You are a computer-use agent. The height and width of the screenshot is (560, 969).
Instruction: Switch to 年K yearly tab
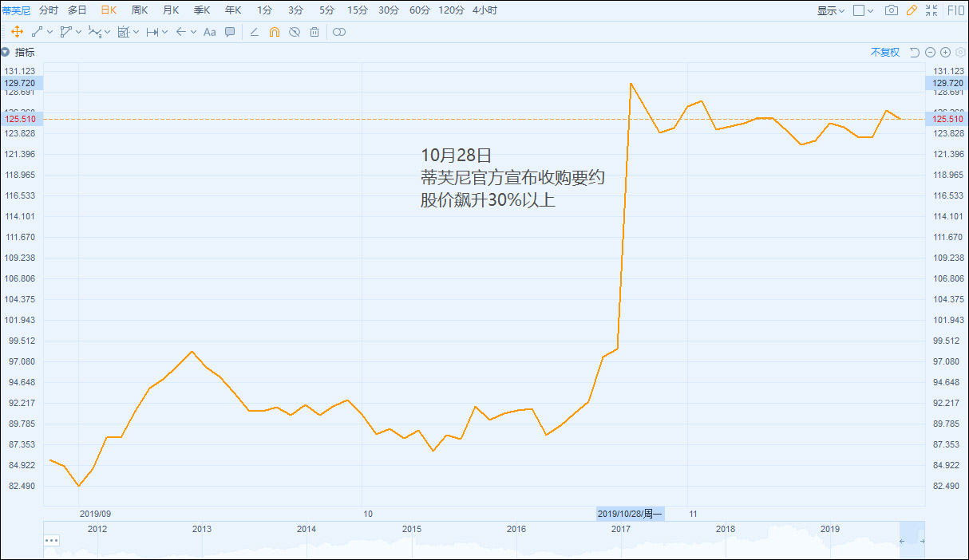233,10
